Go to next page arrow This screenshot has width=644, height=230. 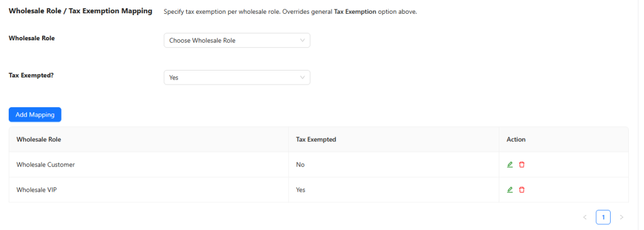621,217
